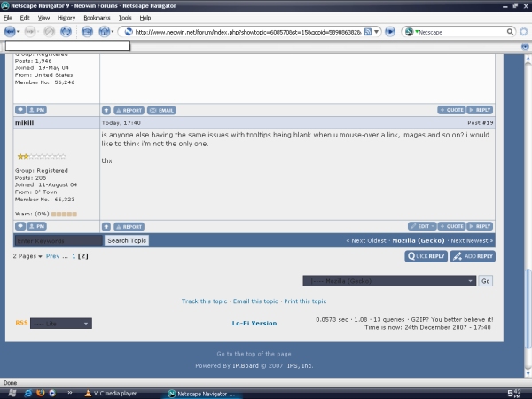This screenshot has height=399, width=532.
Task: Click Go to the top of the page
Action: tap(254, 354)
